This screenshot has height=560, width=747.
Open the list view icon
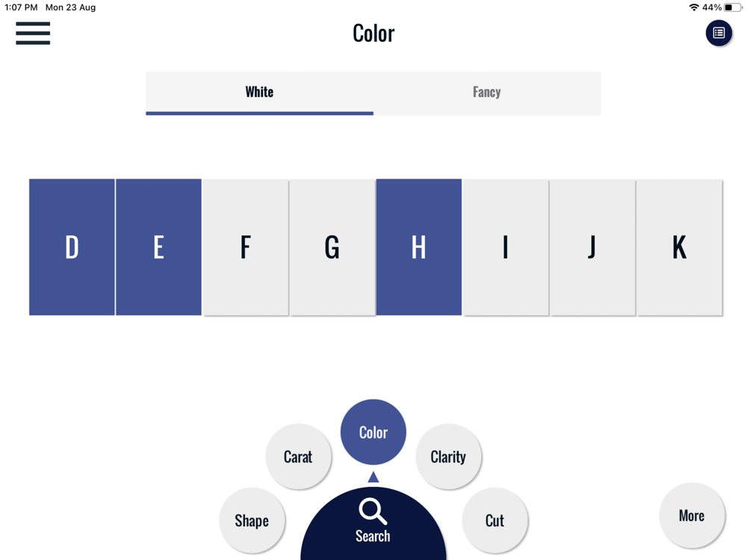tap(719, 33)
